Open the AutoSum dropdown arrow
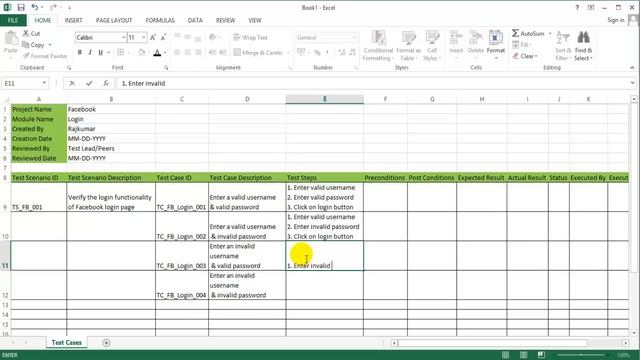This screenshot has height=360, width=640. pos(550,33)
